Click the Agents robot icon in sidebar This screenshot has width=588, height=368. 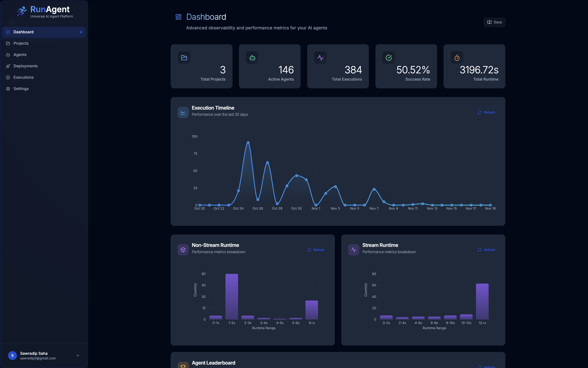coord(8,55)
